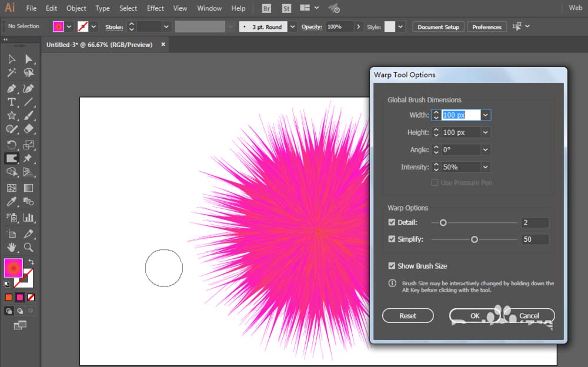Select the Lasso tool

28,72
